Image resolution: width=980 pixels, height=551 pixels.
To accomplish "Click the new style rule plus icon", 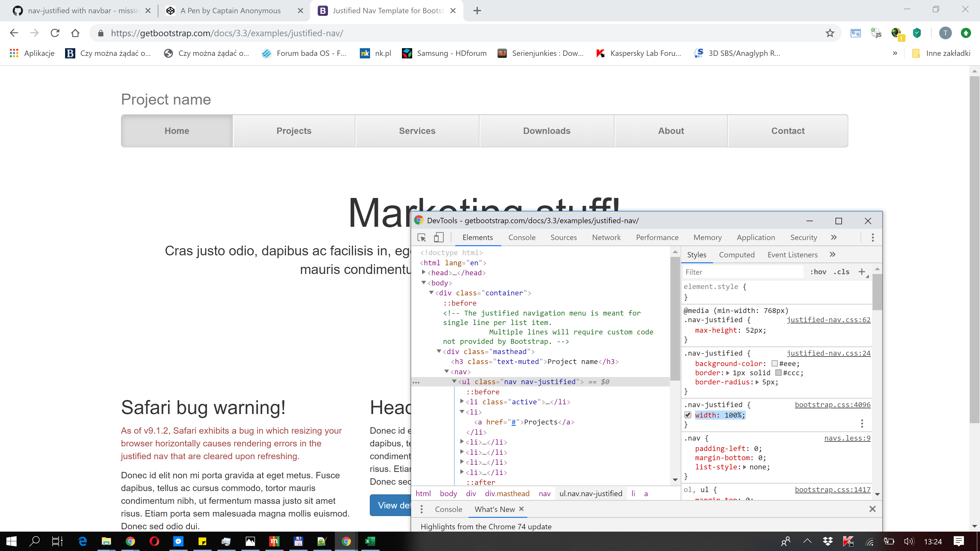I will 862,271.
